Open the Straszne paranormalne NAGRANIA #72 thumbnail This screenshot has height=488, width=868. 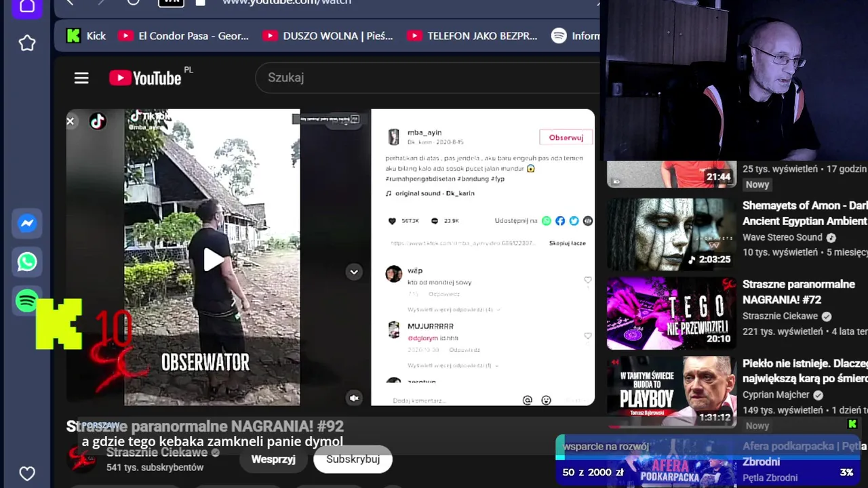tap(671, 313)
